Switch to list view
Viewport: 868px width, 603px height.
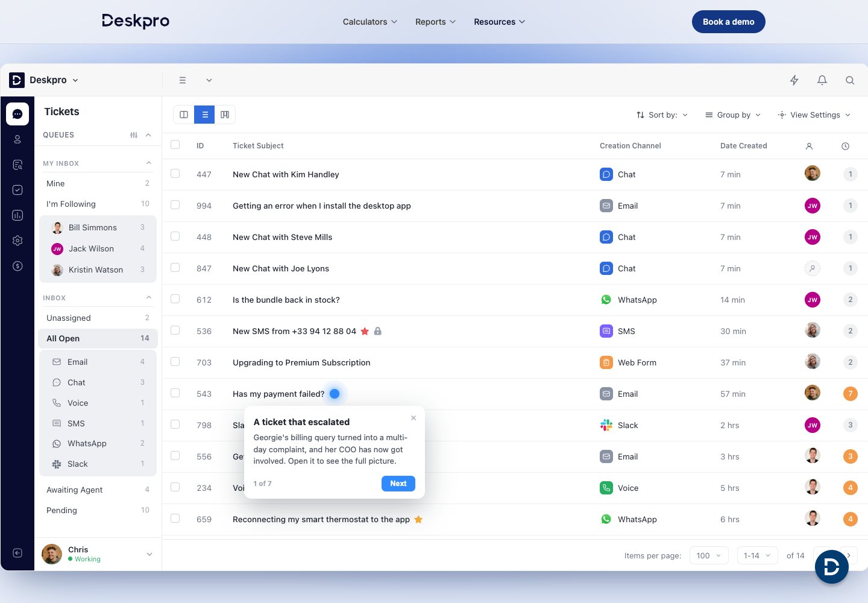[x=204, y=115]
